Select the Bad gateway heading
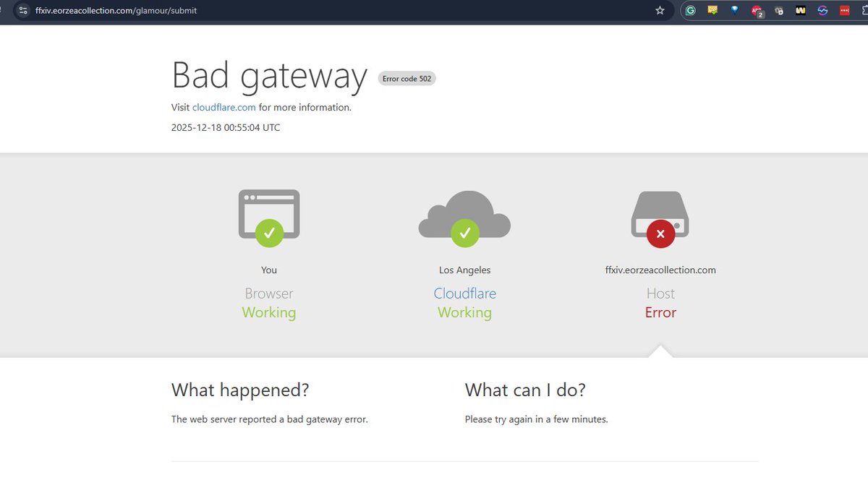868x480 pixels. (x=270, y=76)
